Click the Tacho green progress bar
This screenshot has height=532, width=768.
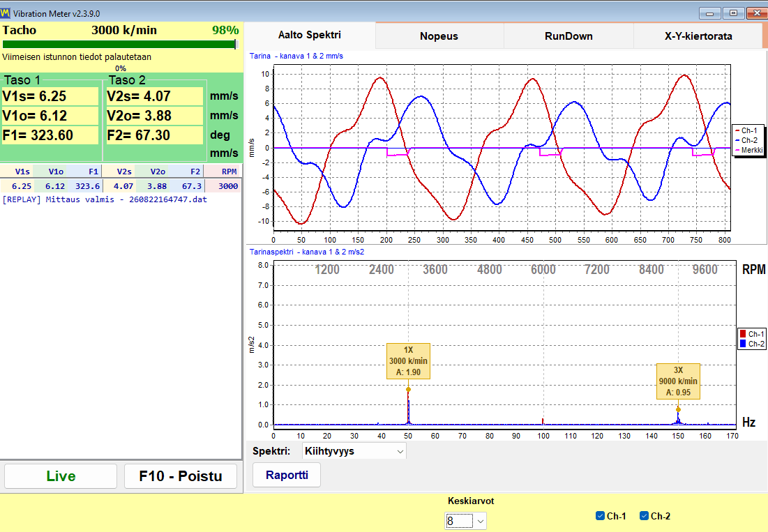(119, 45)
